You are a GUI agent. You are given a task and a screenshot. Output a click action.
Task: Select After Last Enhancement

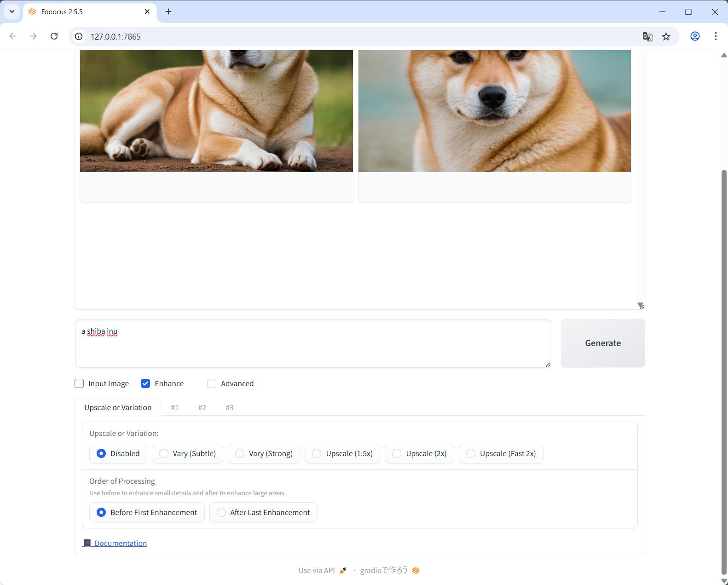221,512
